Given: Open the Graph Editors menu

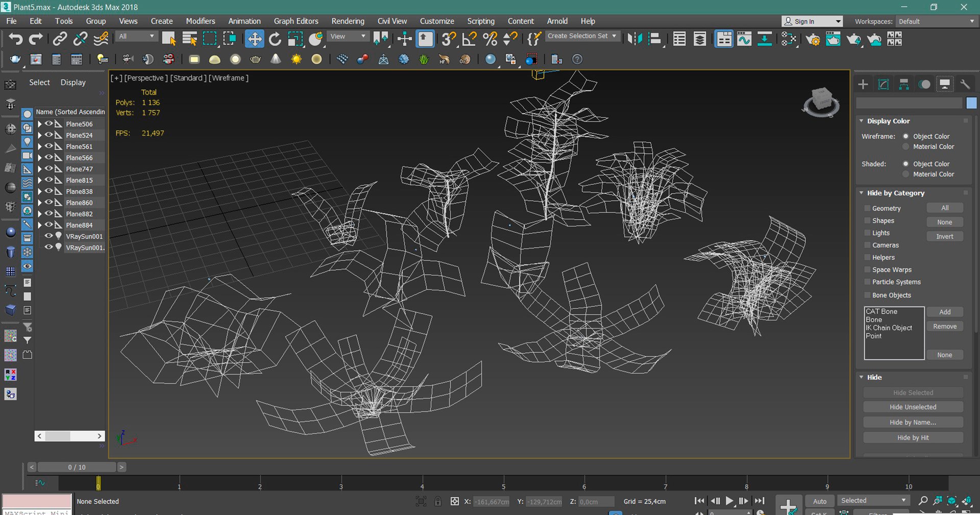Looking at the screenshot, I should [296, 21].
